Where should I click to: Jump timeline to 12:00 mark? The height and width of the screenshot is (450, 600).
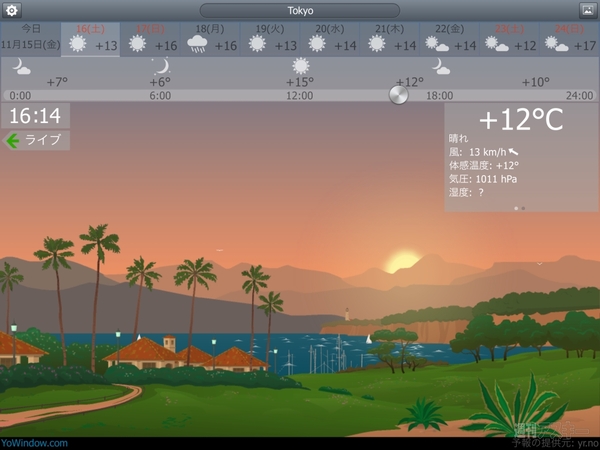300,95
